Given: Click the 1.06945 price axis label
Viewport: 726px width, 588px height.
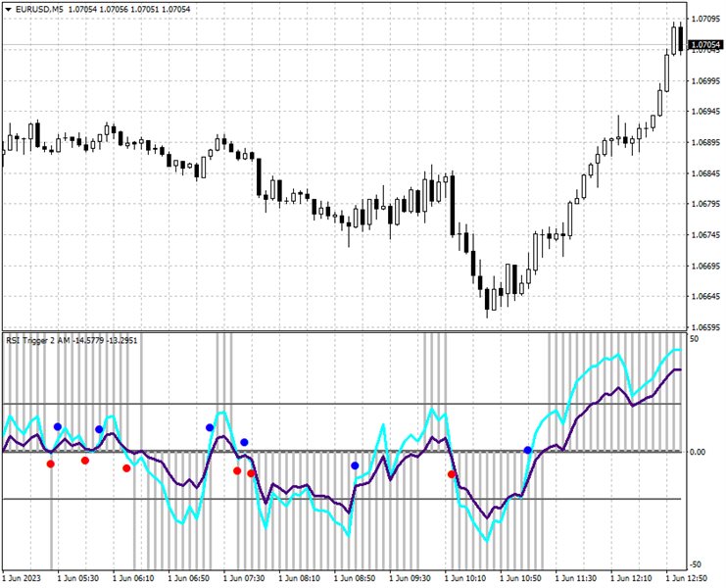Looking at the screenshot, I should pos(705,112).
